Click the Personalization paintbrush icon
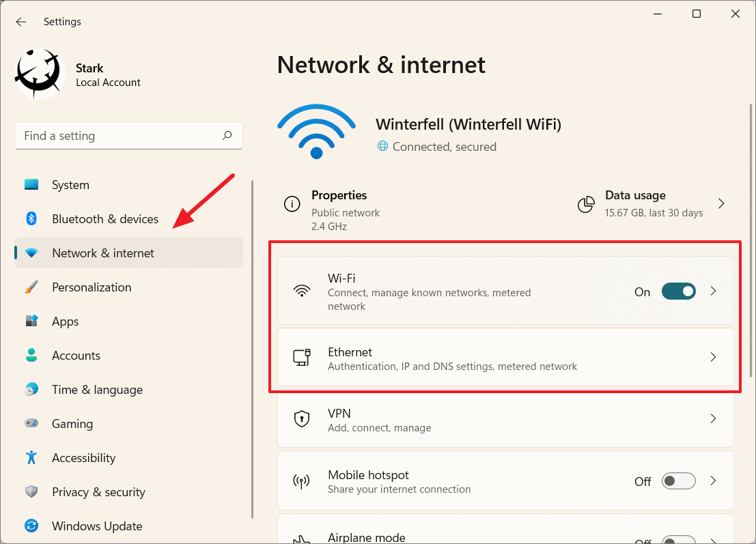This screenshot has width=756, height=544. click(x=31, y=287)
